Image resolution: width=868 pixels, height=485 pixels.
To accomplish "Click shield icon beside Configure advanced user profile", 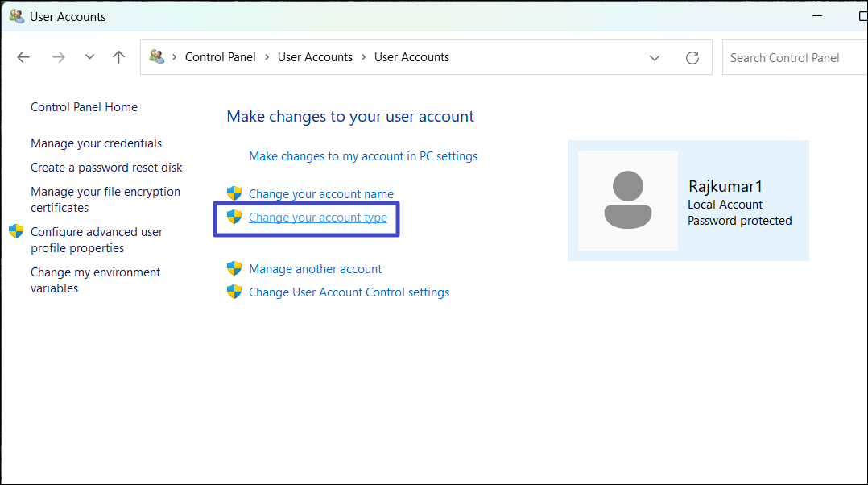I will pyautogui.click(x=16, y=232).
